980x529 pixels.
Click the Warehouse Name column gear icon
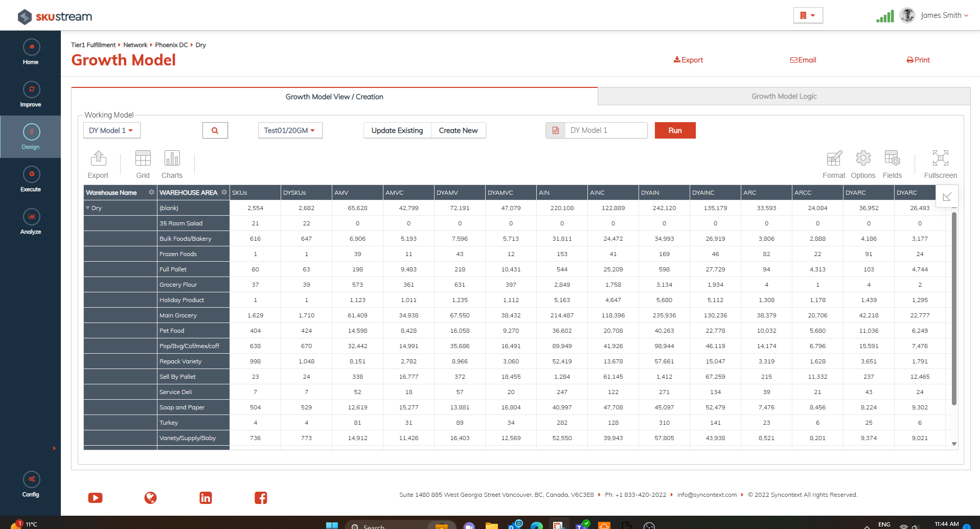(x=151, y=192)
